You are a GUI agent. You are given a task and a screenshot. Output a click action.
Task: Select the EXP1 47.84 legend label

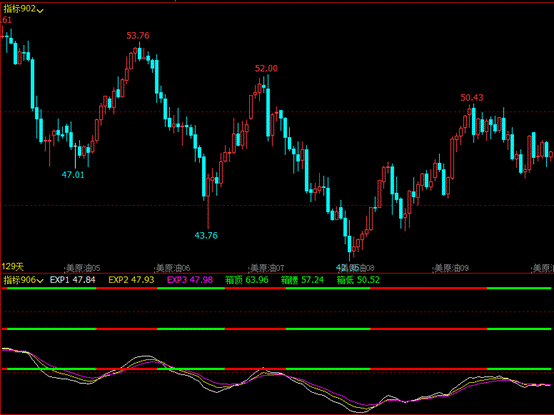coord(72,280)
